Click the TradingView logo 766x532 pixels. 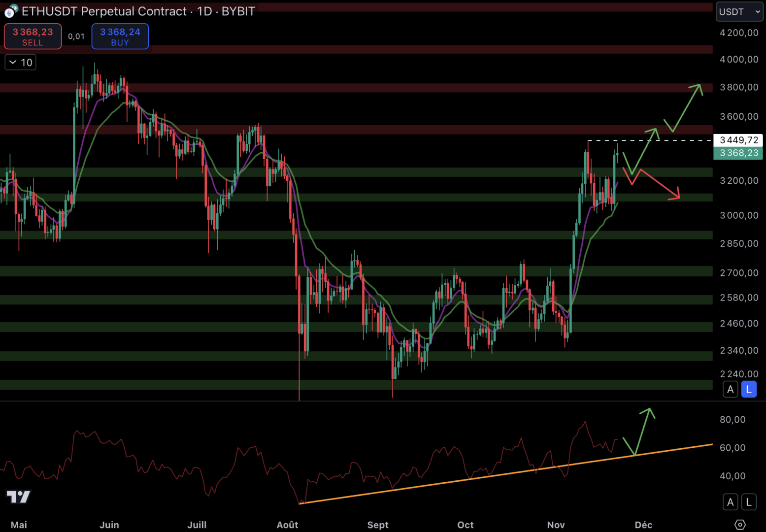pos(18,497)
